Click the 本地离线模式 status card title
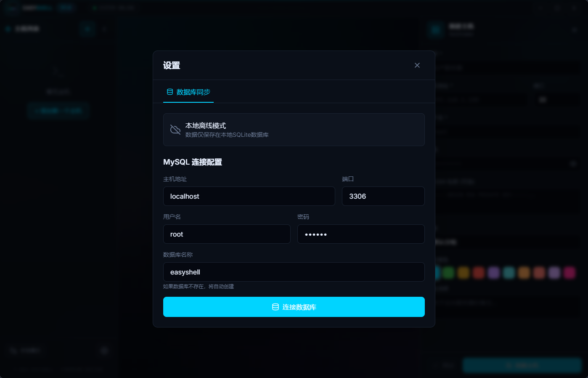Screen dimensions: 588x378 [206, 125]
